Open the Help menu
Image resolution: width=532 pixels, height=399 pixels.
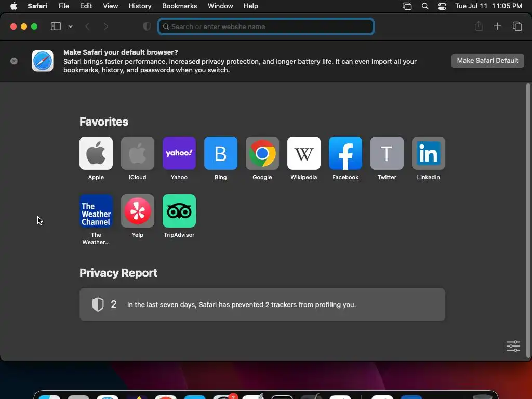pyautogui.click(x=251, y=6)
